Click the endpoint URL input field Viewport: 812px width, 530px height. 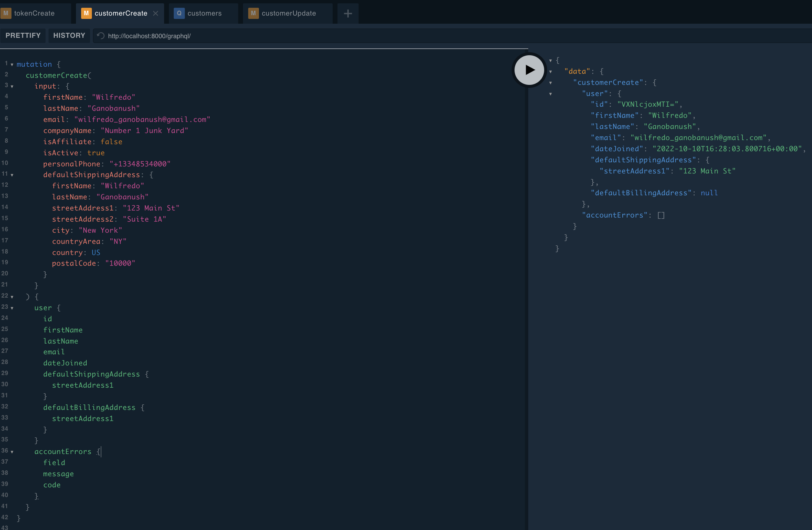click(452, 36)
